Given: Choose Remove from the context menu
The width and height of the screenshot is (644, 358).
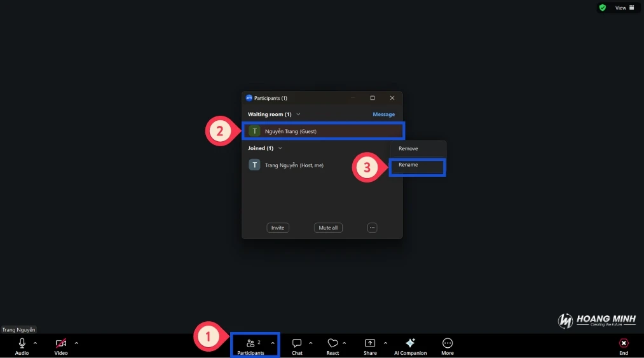Looking at the screenshot, I should click(408, 149).
